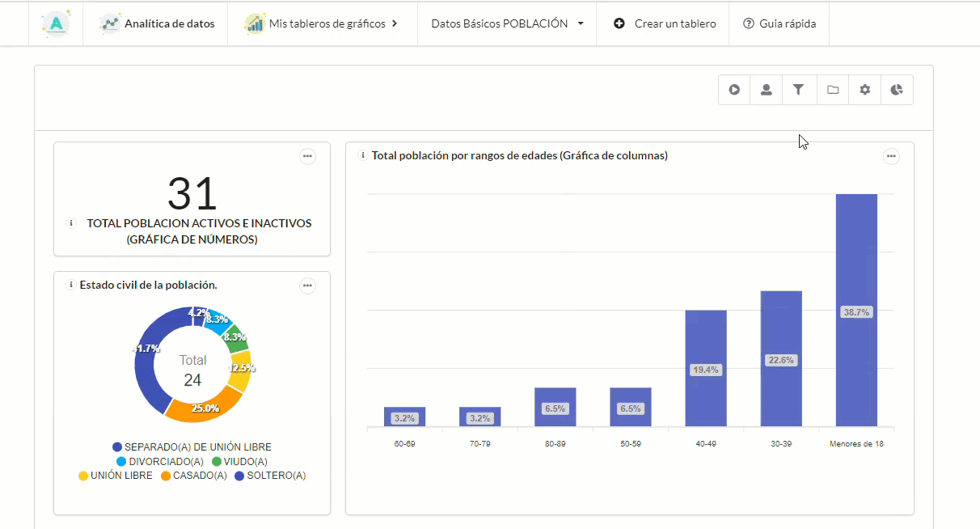Open the filter funnel icon
The width and height of the screenshot is (980, 529).
click(799, 90)
